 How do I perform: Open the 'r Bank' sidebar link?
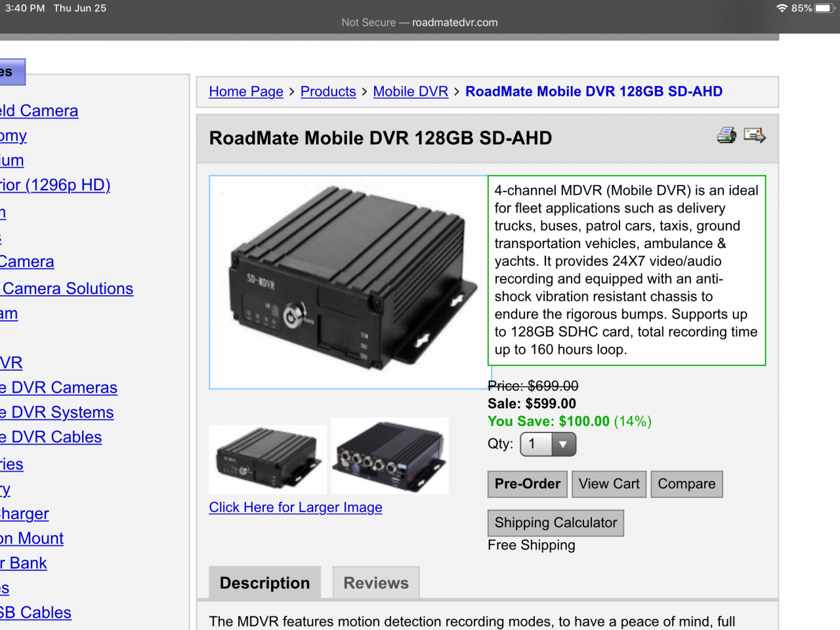pyautogui.click(x=24, y=564)
